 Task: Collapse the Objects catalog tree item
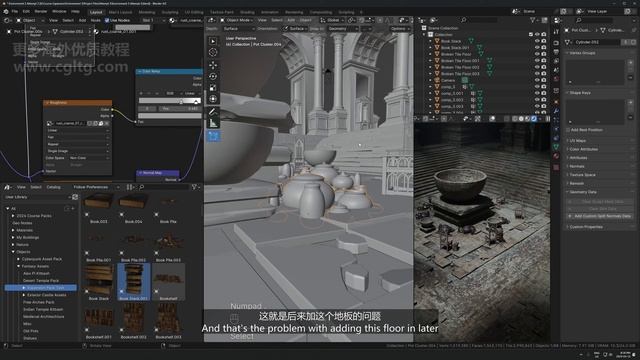click(x=13, y=252)
